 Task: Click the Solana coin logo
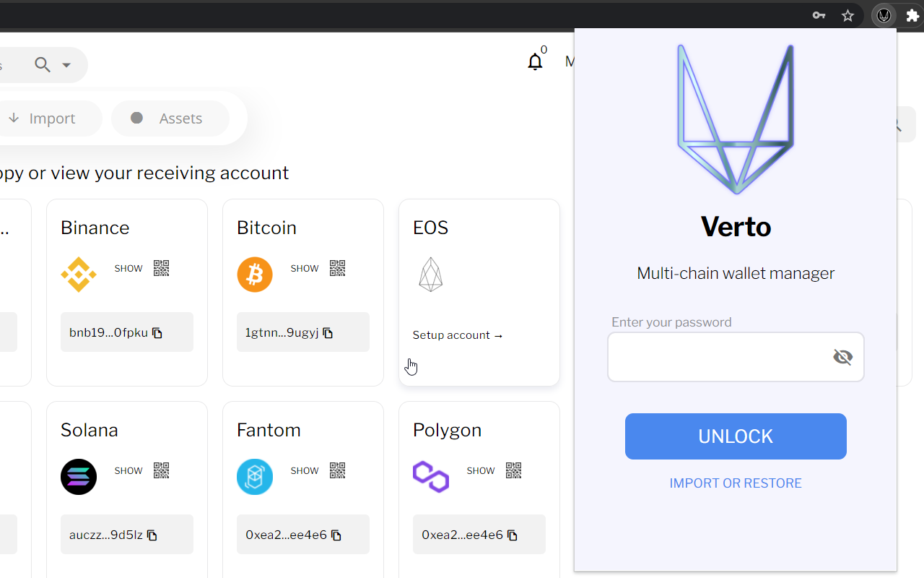tap(79, 477)
